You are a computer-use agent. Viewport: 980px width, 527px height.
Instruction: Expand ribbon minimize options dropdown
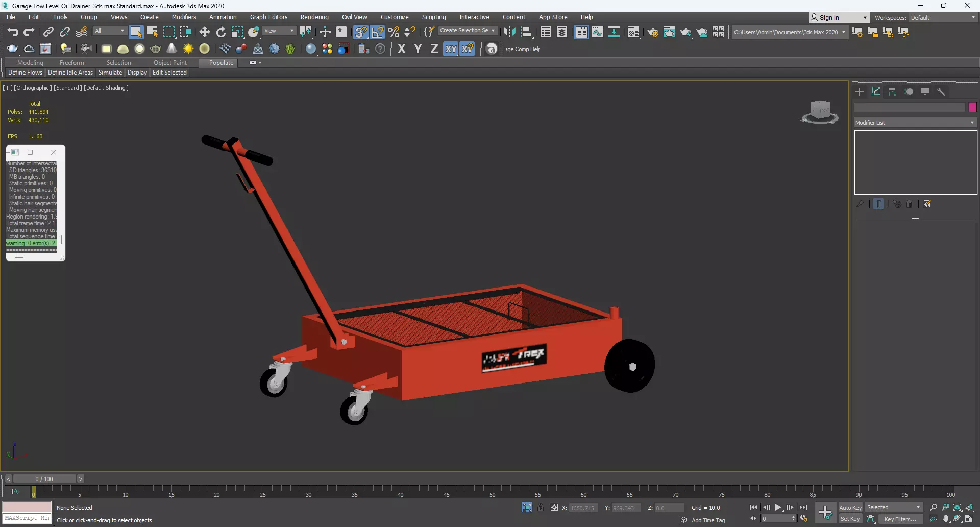pos(255,63)
